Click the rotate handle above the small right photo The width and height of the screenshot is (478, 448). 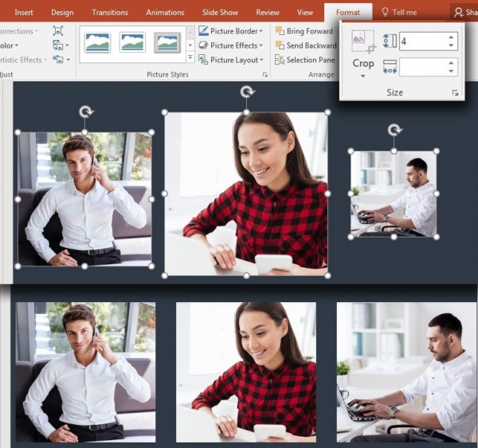[394, 129]
